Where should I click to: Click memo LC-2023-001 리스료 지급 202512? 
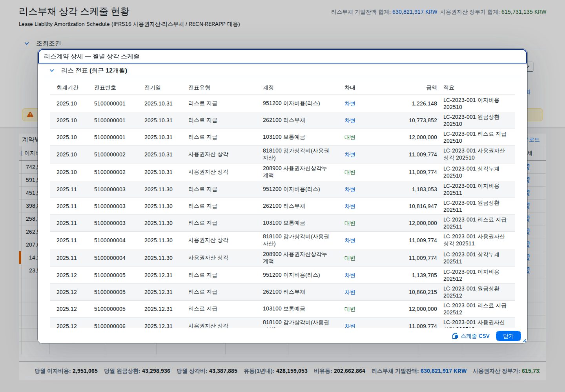475,309
